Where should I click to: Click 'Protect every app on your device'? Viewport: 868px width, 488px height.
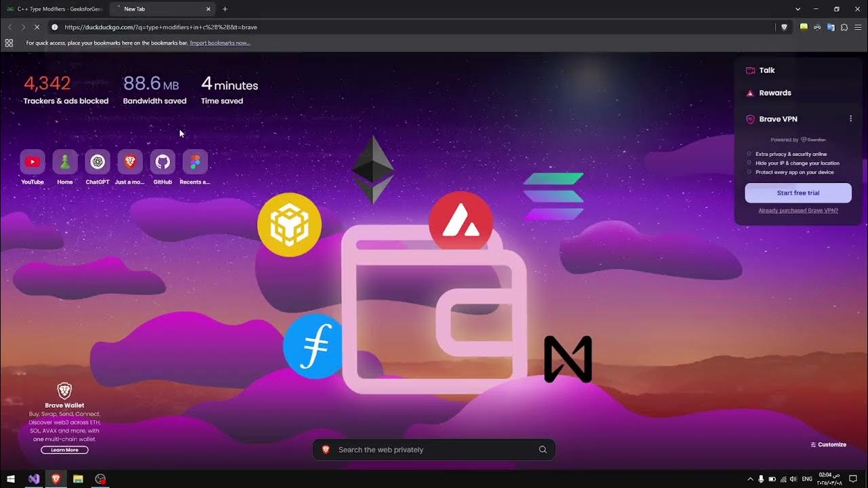(795, 172)
